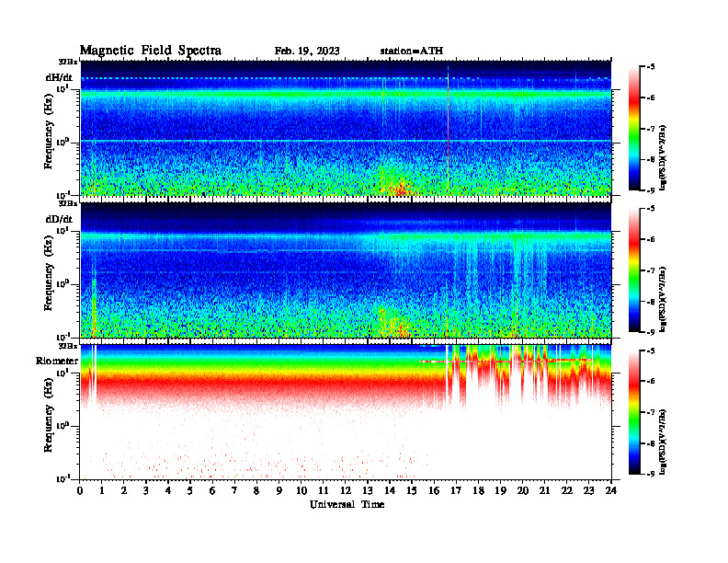The width and height of the screenshot is (728, 563).
Task: Click the color bar beside the dD/dt panel
Action: click(634, 270)
